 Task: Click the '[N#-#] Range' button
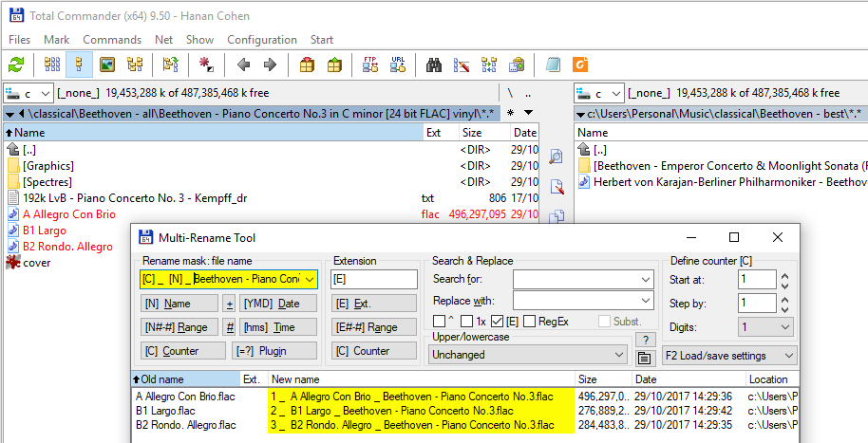click(179, 327)
